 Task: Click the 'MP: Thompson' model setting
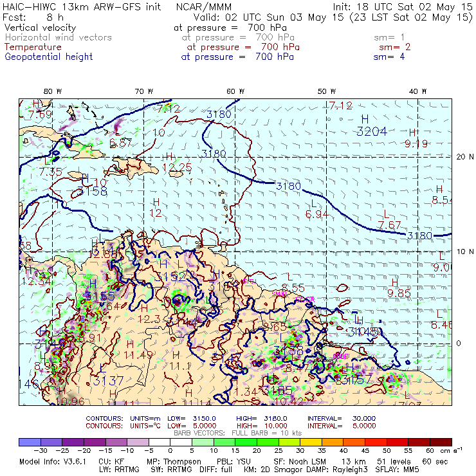(x=174, y=462)
